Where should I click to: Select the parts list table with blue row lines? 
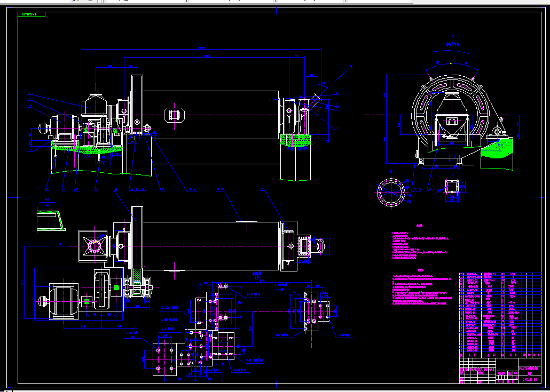(500, 315)
